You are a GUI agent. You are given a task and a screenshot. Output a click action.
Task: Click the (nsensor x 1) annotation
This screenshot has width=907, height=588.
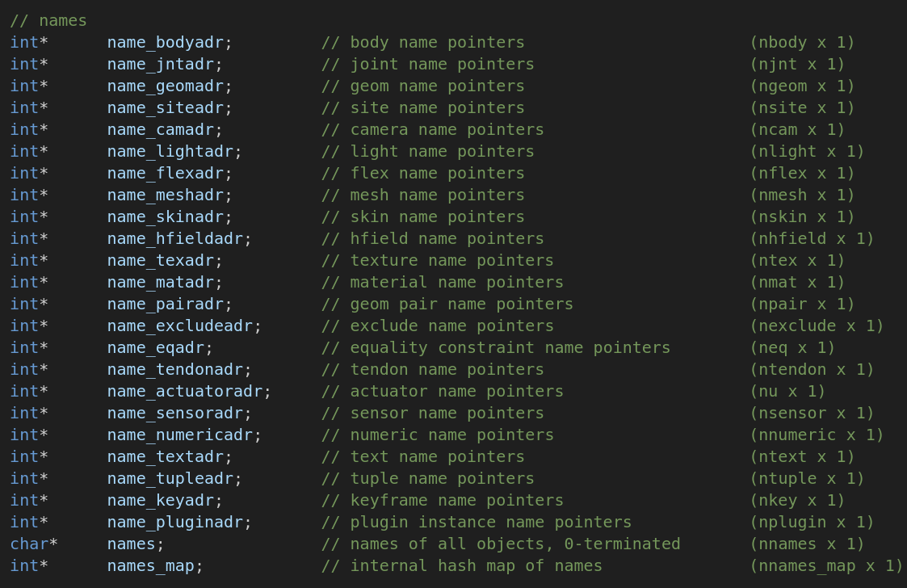812,413
